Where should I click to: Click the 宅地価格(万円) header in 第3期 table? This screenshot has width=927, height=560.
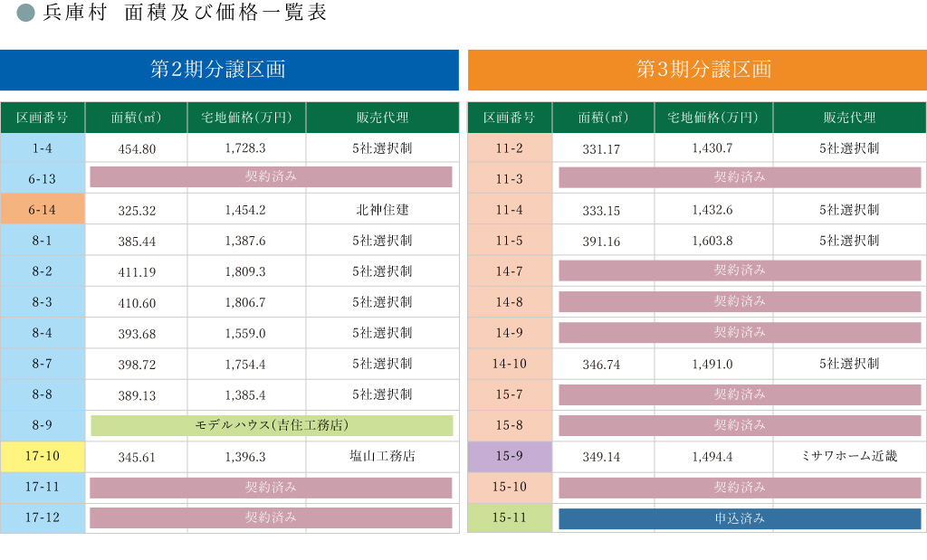pyautogui.click(x=712, y=118)
